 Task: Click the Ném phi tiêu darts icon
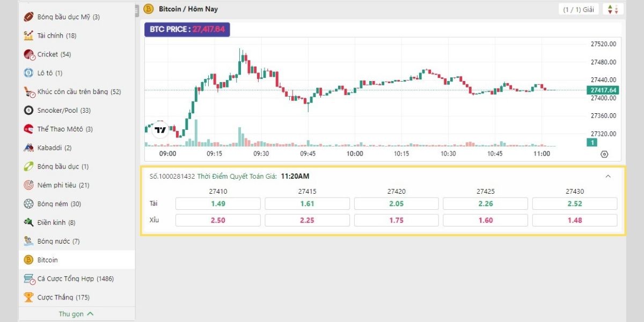click(29, 185)
